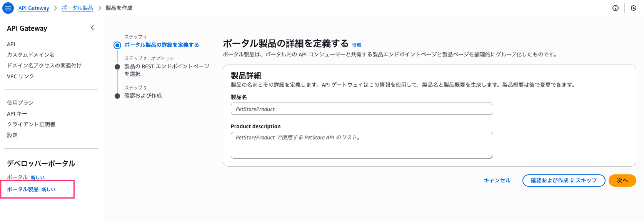Click the hexagon settings icon in header

point(634,8)
